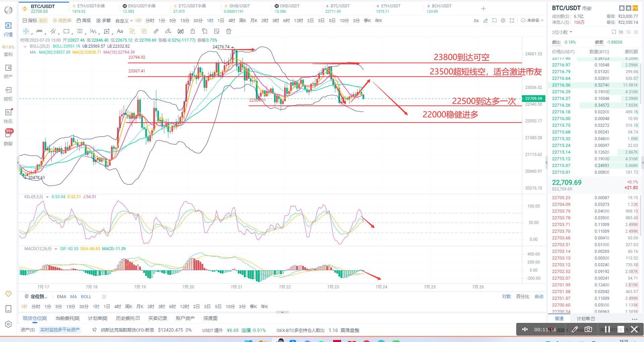This screenshot has height=342, width=644.
Task: Open chart settings hexagon icon
Action: click(x=503, y=20)
